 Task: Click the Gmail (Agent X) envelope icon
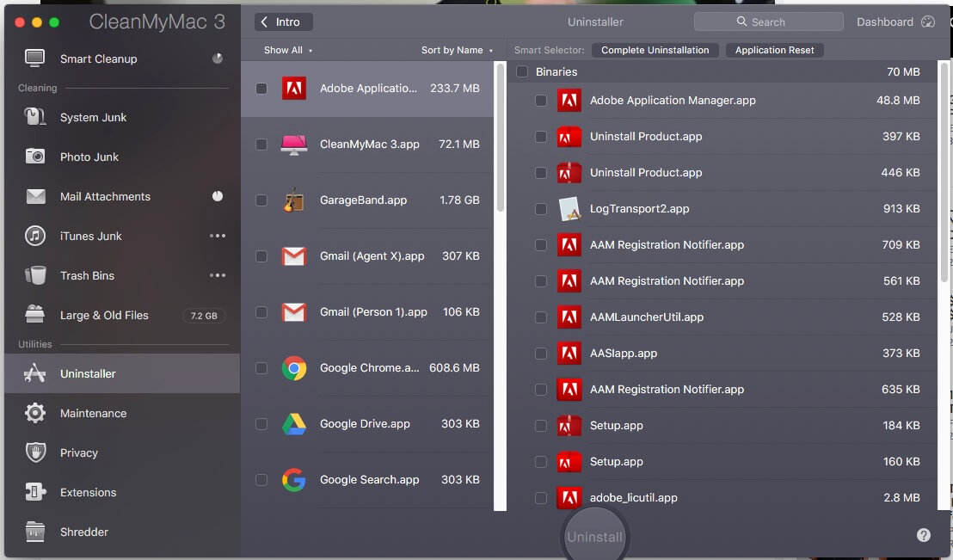click(x=293, y=256)
